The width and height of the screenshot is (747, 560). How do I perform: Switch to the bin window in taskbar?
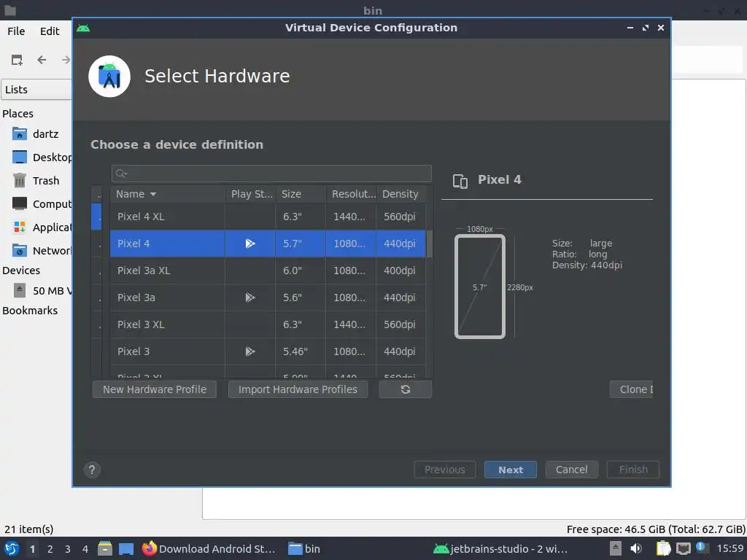pos(305,548)
